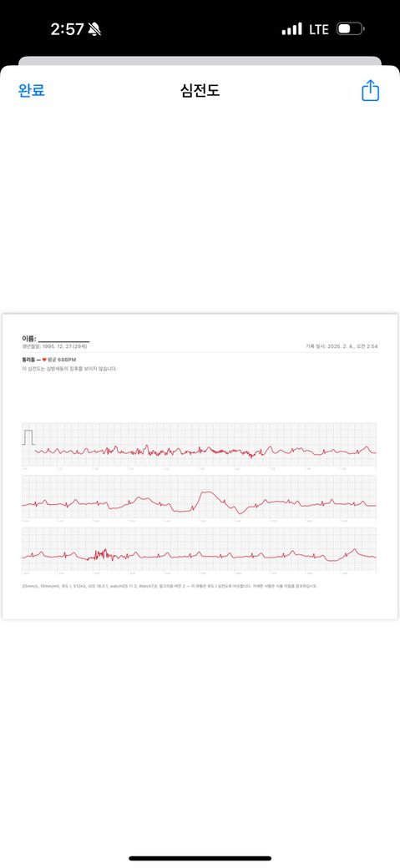Tap the recording date text 기록 일시

[x=342, y=346]
